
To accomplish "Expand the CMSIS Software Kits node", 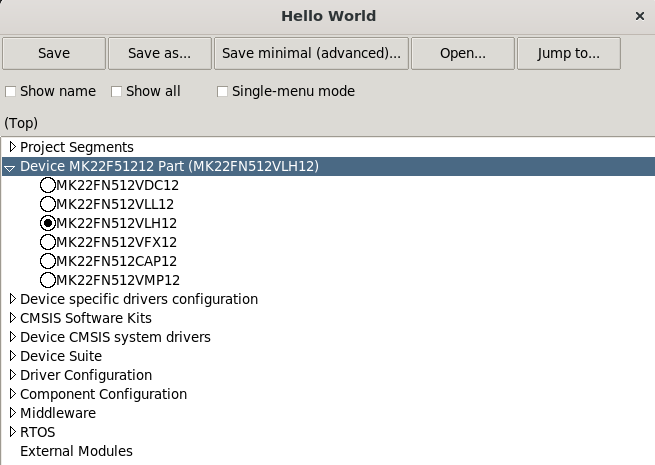I will tap(12, 318).
